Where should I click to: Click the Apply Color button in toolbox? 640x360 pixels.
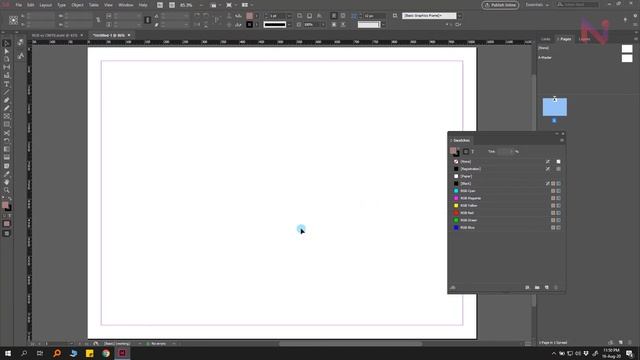pyautogui.click(x=7, y=224)
